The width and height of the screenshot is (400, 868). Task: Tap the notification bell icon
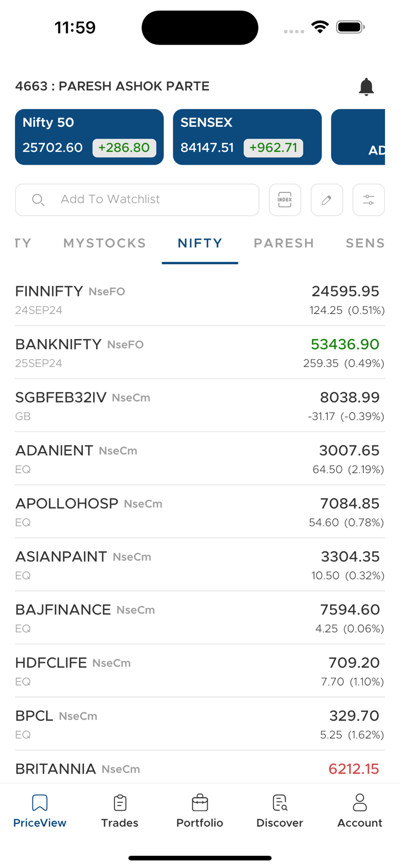pos(366,87)
